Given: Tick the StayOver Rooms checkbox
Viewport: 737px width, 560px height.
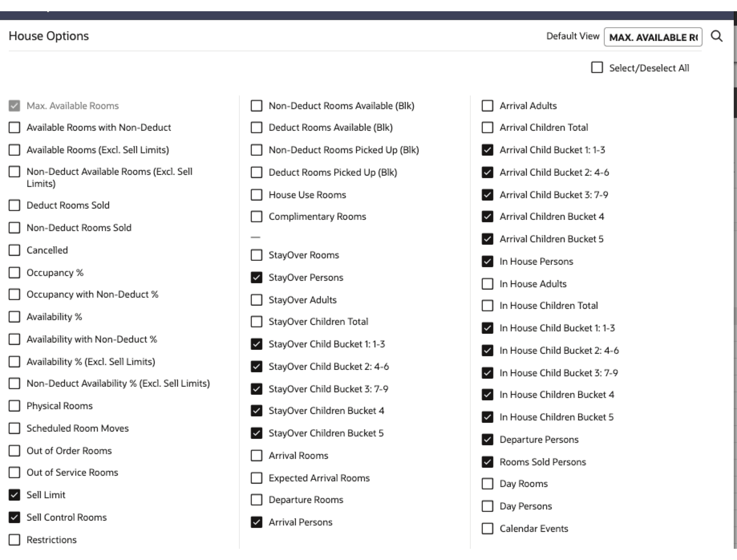Looking at the screenshot, I should click(257, 255).
